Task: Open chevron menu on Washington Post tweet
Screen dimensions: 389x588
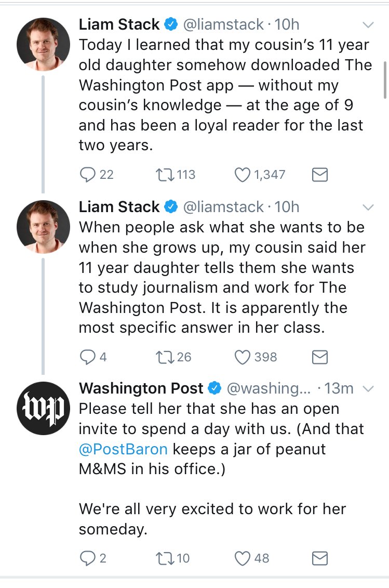Action: pyautogui.click(x=368, y=389)
